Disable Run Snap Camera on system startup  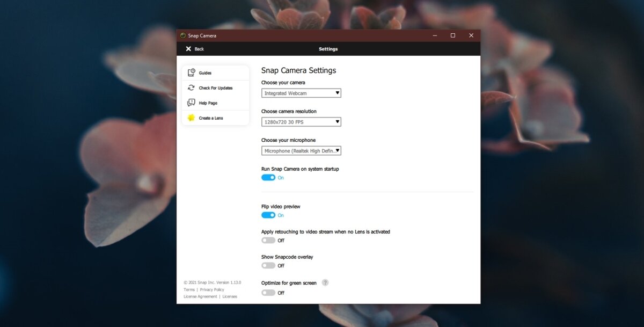tap(269, 177)
